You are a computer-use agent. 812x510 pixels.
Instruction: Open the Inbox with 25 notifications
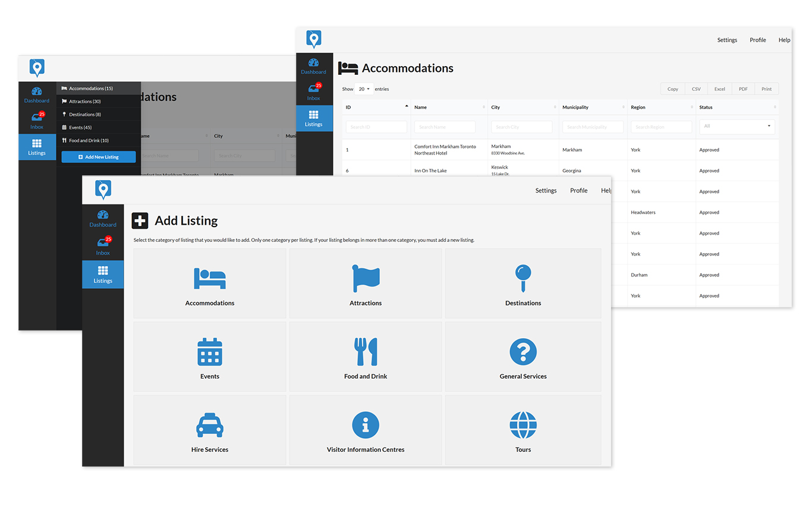[x=102, y=246]
